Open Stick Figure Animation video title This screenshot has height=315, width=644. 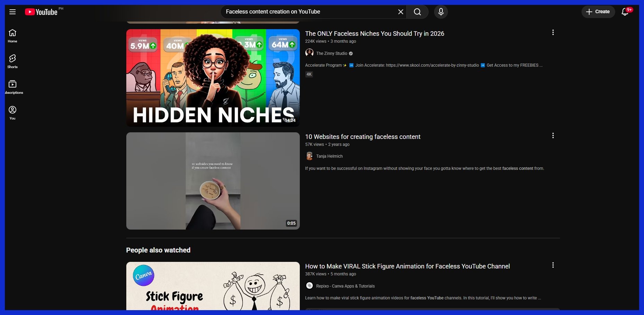coord(407,266)
